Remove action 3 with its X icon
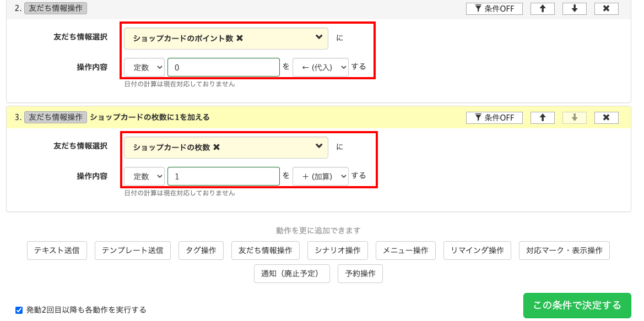This screenshot has width=644, height=321. [x=606, y=117]
